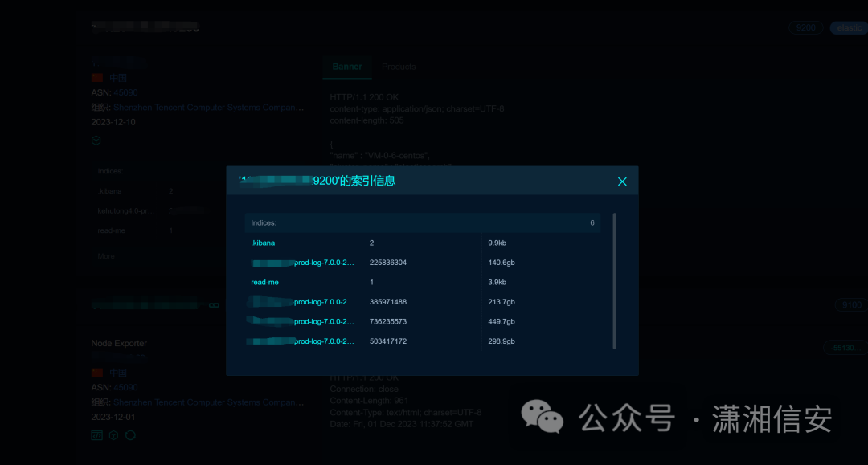Click the China flag icon in first result

(97, 77)
